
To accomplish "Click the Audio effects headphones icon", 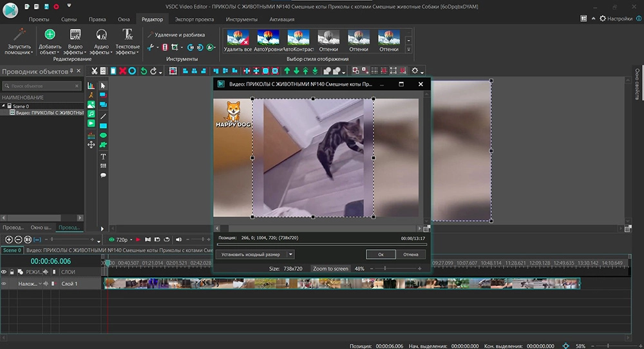I will pos(101,34).
